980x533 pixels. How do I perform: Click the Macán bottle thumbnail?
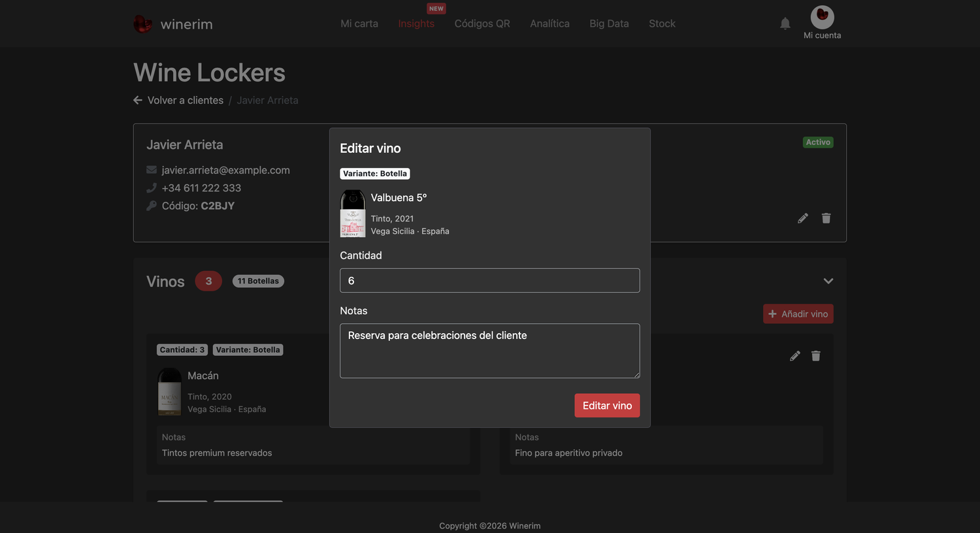pos(170,391)
